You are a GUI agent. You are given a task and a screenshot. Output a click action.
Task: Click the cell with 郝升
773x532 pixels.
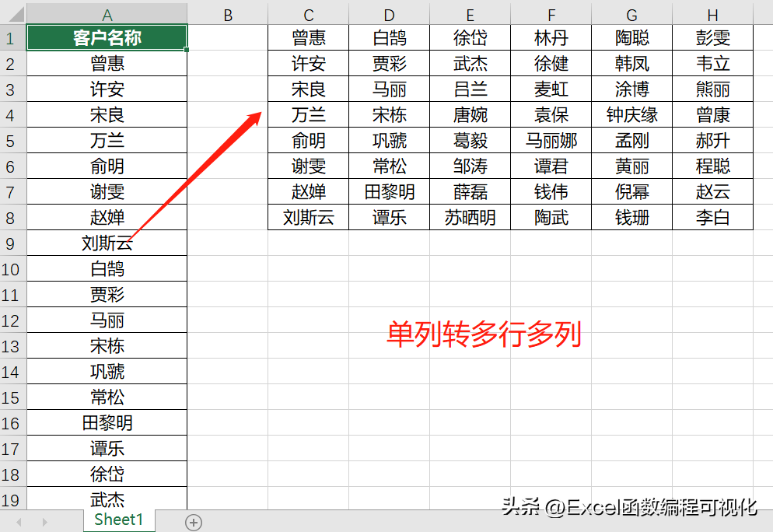tap(713, 141)
